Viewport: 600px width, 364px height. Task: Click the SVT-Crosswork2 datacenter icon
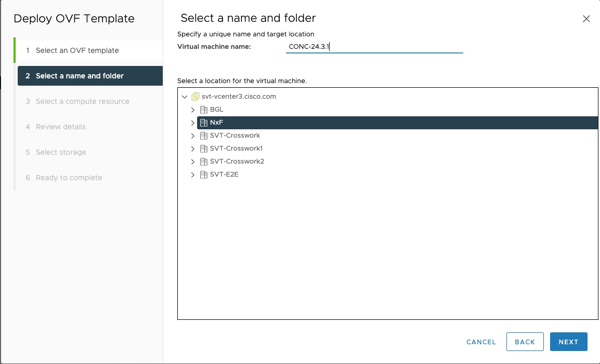pos(204,161)
